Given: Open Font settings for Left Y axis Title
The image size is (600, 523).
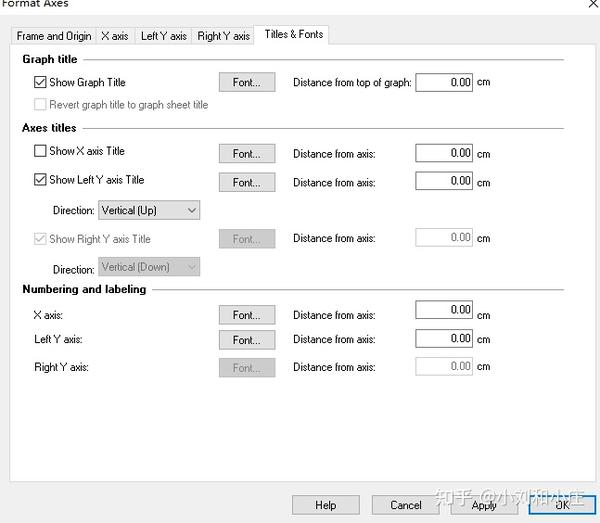Looking at the screenshot, I should [246, 182].
